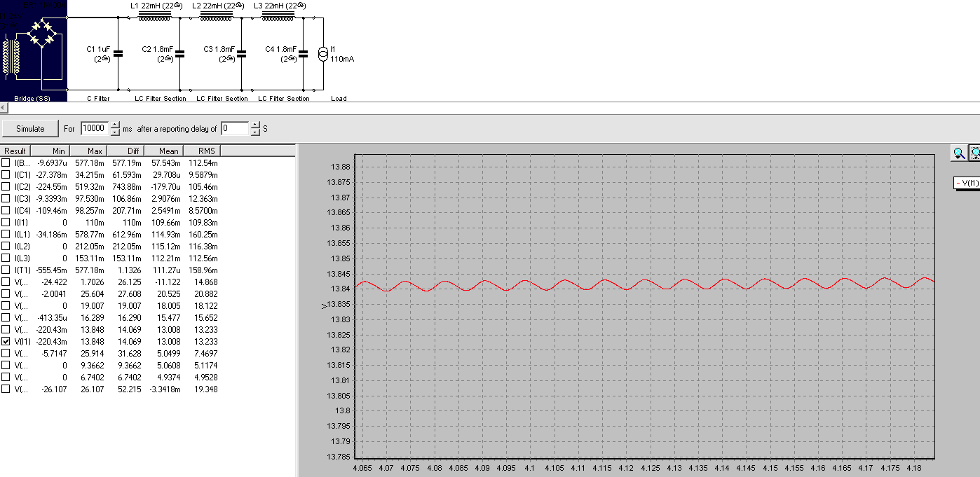980x477 pixels.
Task: Tick checkbox of row with RMS 19.348
Action: [6, 389]
